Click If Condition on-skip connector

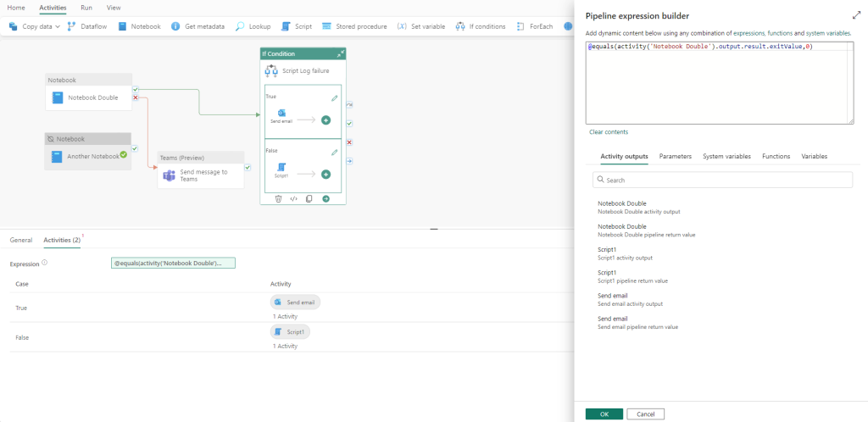[x=349, y=104]
